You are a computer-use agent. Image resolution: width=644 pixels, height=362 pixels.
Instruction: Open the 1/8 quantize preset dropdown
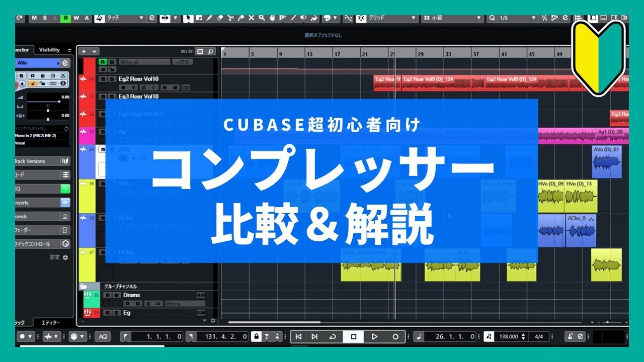[518, 18]
